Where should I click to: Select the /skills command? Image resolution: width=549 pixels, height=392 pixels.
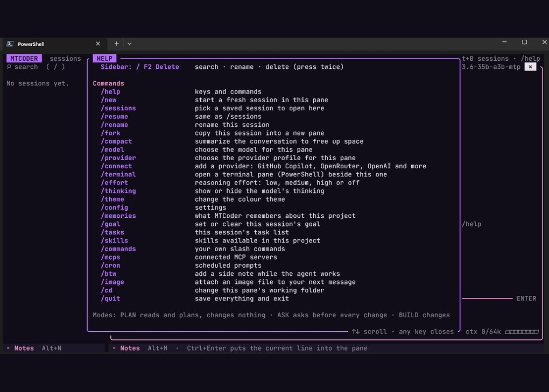115,240
